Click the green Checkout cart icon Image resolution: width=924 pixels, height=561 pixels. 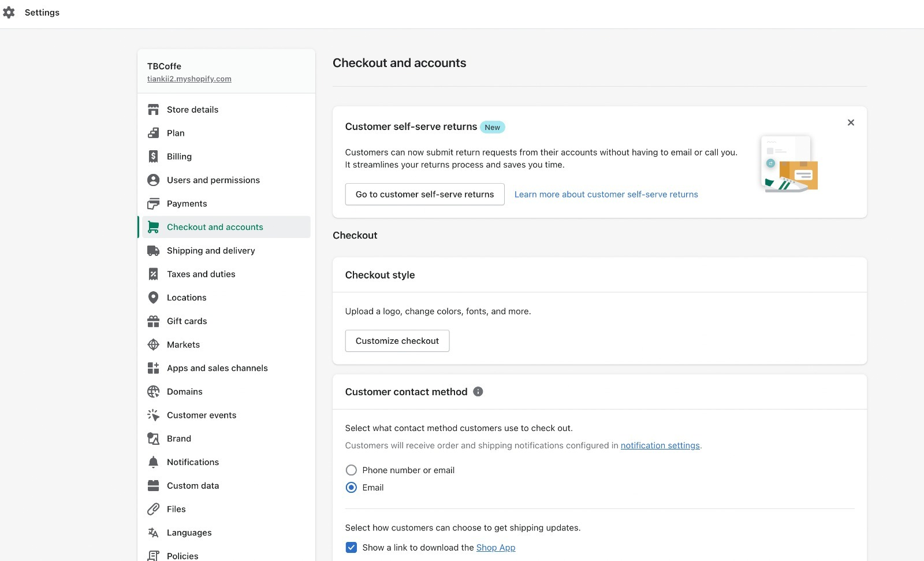pyautogui.click(x=153, y=227)
